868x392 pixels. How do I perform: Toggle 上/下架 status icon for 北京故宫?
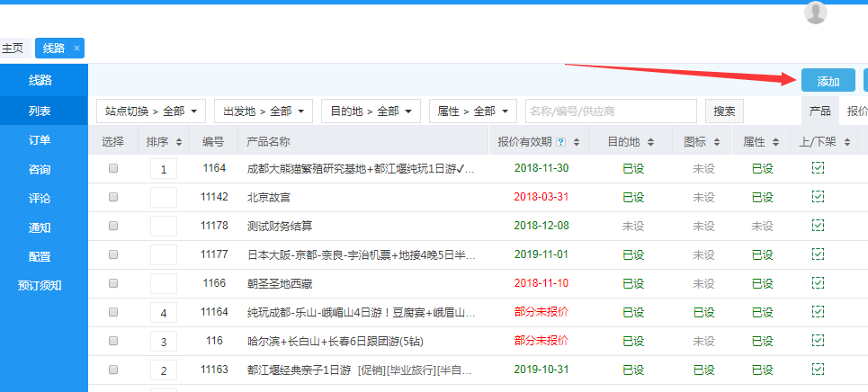818,198
